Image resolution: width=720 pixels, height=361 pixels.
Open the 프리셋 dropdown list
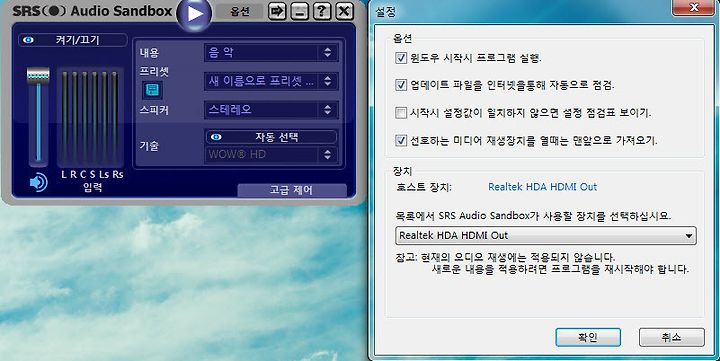pos(271,81)
